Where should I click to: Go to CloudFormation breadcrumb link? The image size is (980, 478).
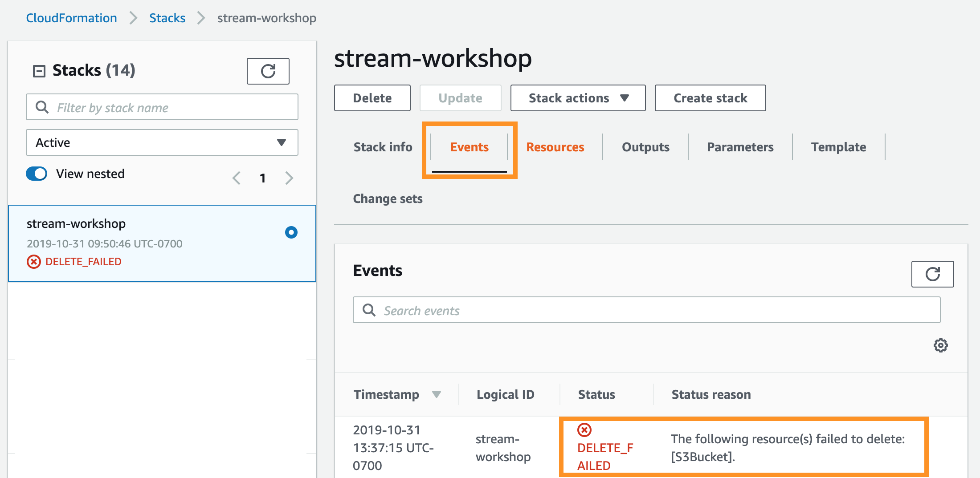pos(71,18)
